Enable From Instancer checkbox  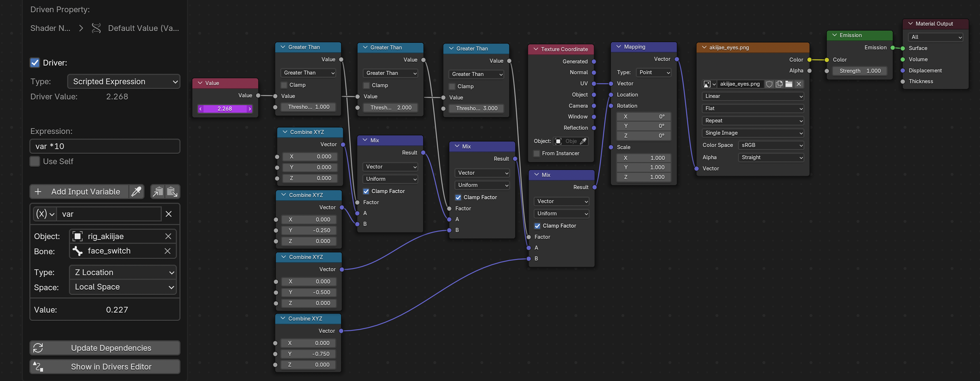click(536, 153)
